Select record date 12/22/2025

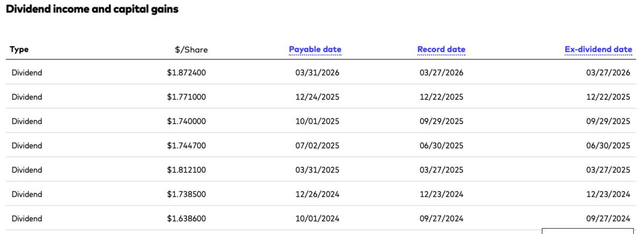[441, 97]
